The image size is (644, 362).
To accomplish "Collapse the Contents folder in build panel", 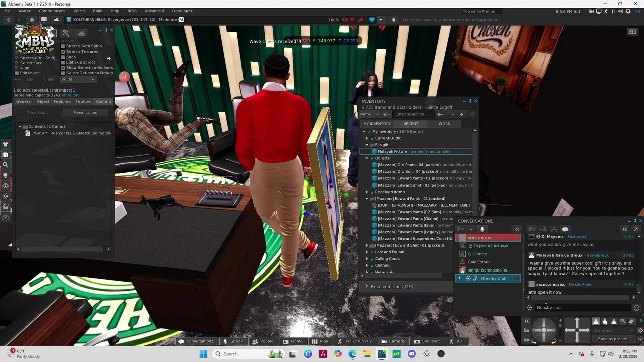I will [x=20, y=126].
